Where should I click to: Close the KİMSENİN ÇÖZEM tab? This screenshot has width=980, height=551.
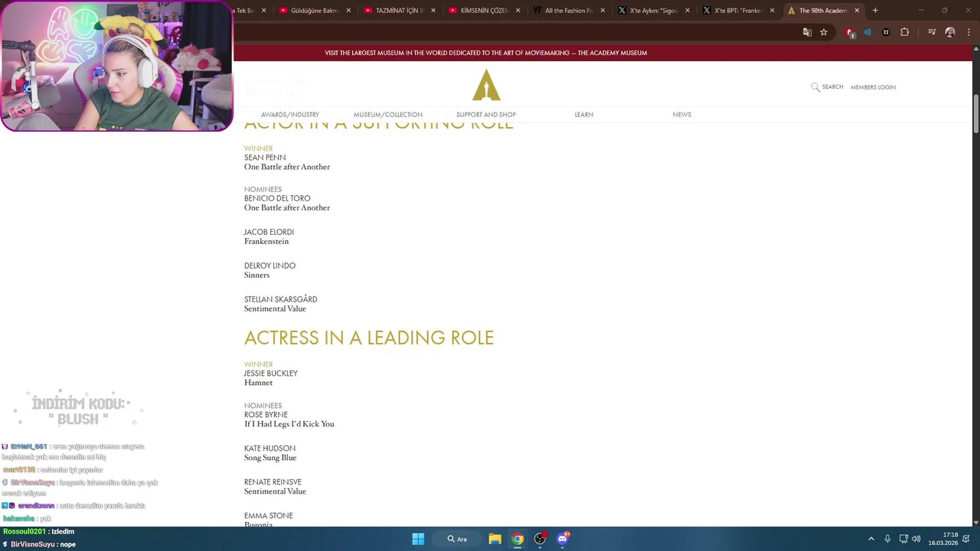(x=518, y=11)
